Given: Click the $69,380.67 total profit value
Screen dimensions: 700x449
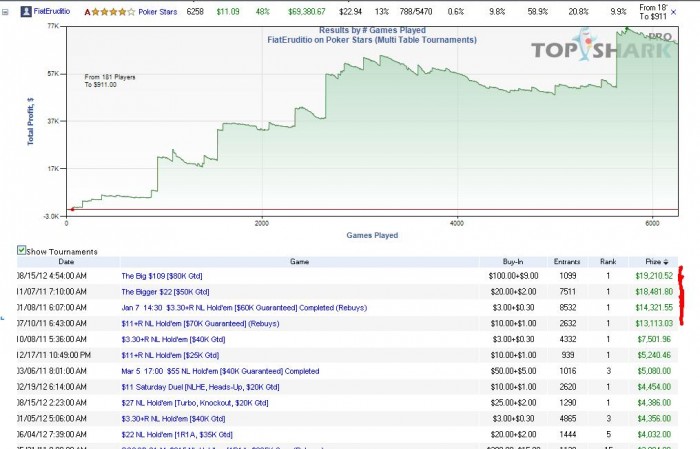Looking at the screenshot, I should [x=307, y=12].
